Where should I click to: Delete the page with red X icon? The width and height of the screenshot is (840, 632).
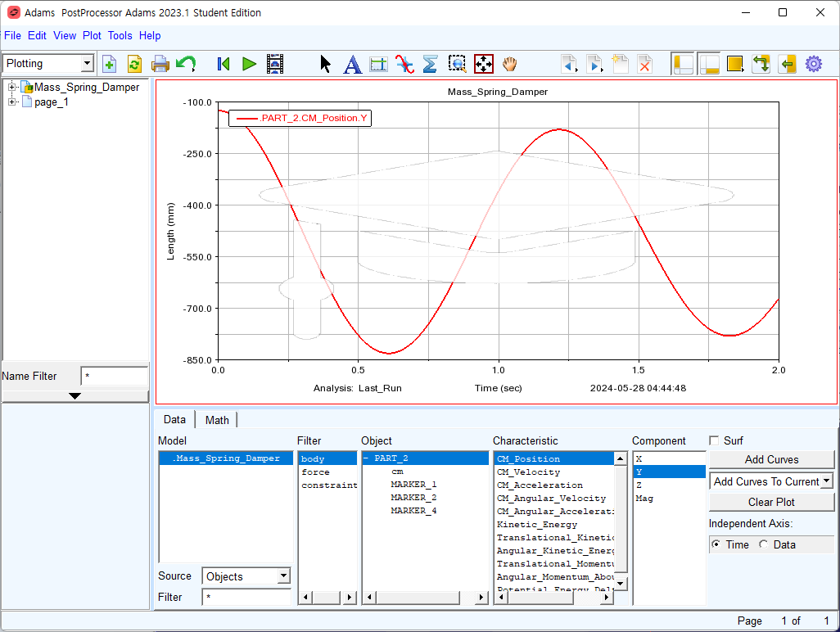coord(645,65)
